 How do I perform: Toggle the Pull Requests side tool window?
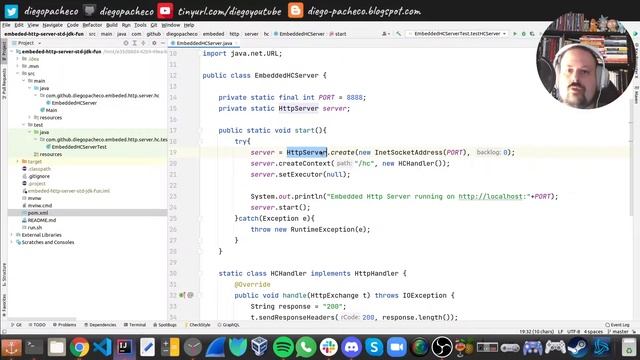[4, 84]
